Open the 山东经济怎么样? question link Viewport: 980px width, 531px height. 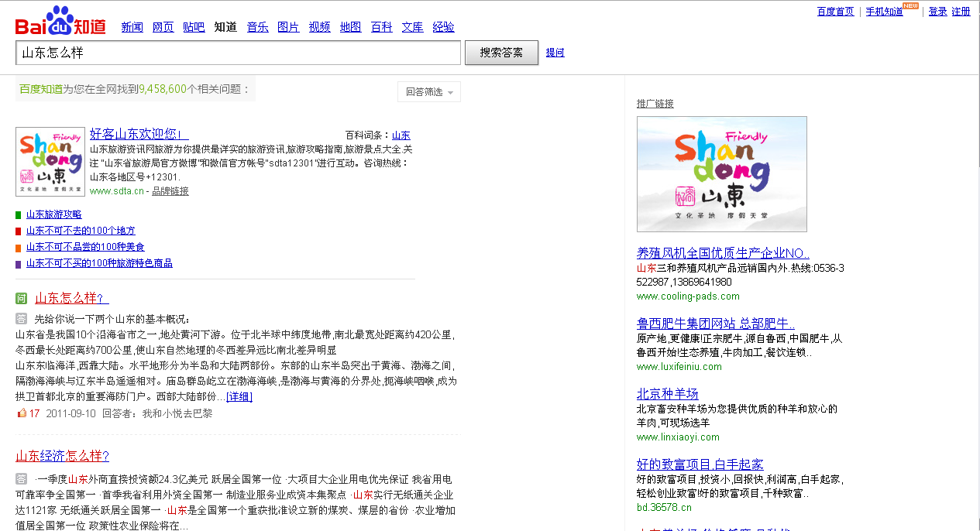pos(63,456)
